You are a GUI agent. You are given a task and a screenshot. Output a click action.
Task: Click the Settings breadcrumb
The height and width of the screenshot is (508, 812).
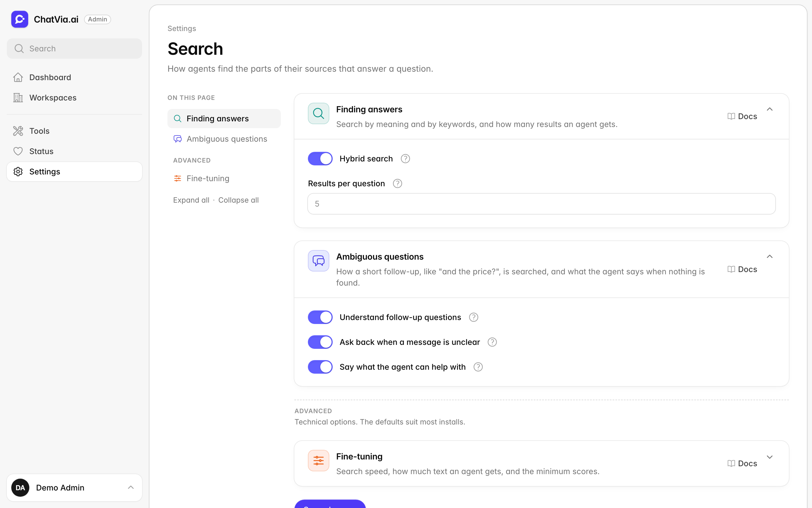coord(182,29)
